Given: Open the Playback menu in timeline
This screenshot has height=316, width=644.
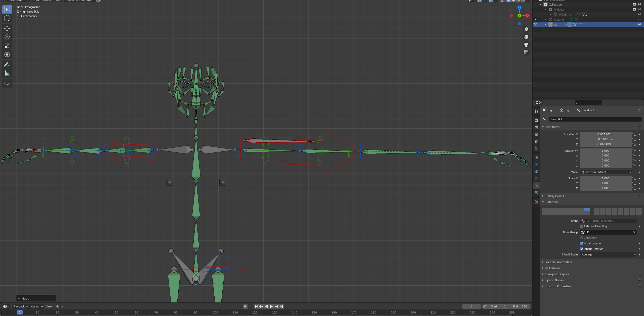Looking at the screenshot, I should 20,306.
